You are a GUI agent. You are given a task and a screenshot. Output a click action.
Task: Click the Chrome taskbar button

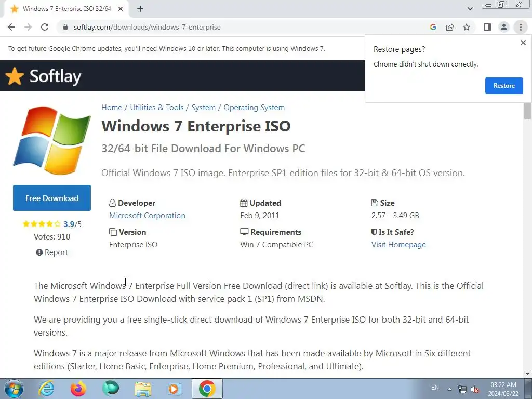point(207,389)
